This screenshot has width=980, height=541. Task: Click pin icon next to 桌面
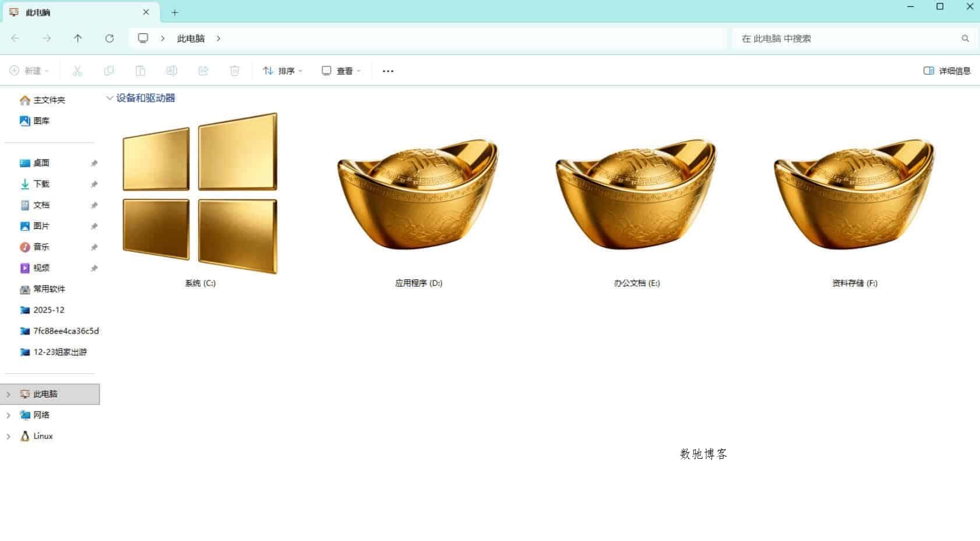click(x=94, y=163)
